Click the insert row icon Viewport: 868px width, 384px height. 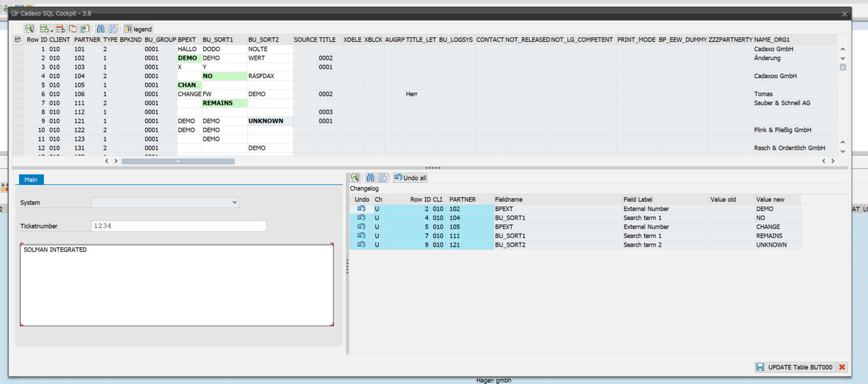43,29
